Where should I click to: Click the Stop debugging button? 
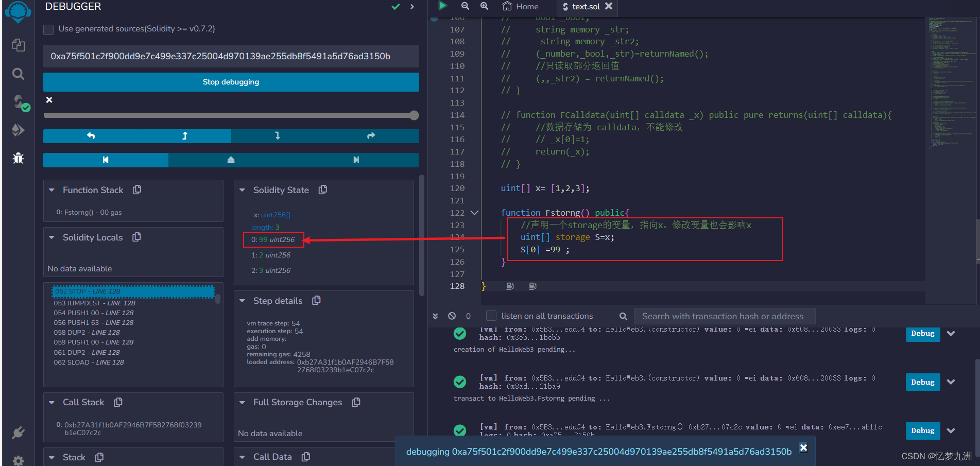[x=231, y=82]
